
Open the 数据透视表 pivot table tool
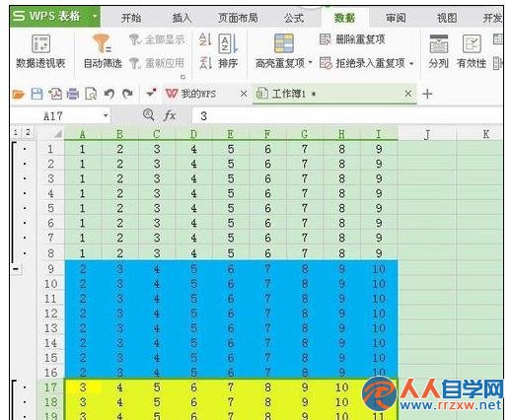click(40, 51)
